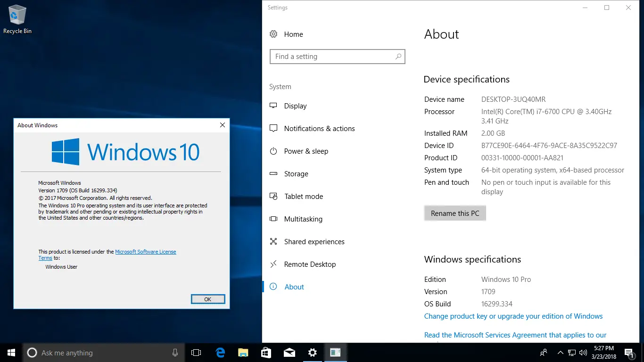Expand hidden icons in the system tray
Image resolution: width=644 pixels, height=362 pixels.
coord(561,352)
